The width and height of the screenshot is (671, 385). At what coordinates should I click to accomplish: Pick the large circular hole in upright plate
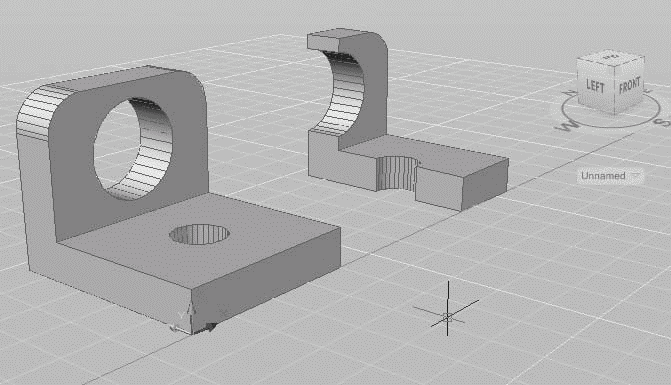click(x=134, y=150)
